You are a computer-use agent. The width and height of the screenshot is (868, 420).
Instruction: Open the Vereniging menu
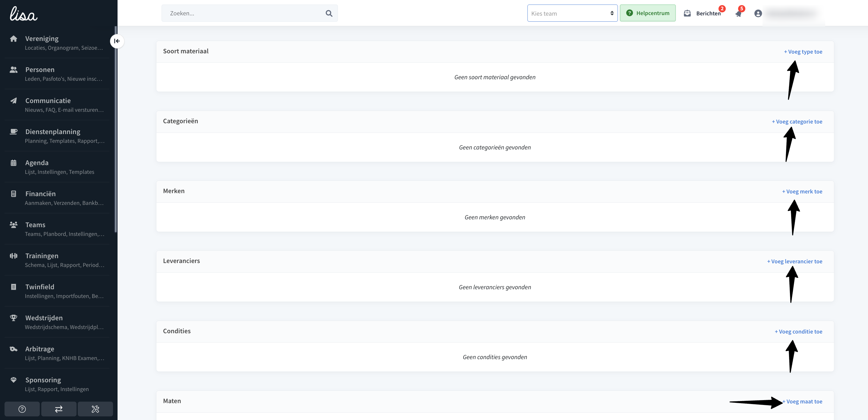point(57,43)
